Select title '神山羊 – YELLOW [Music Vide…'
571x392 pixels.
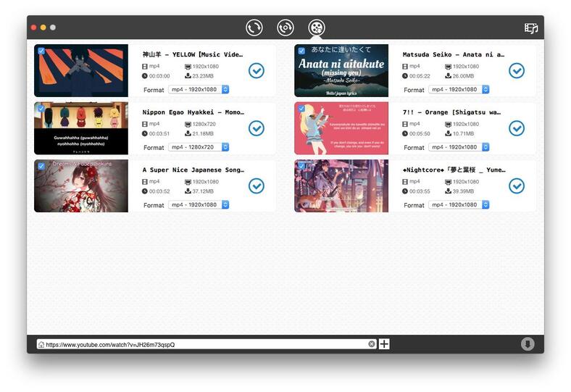pyautogui.click(x=193, y=54)
